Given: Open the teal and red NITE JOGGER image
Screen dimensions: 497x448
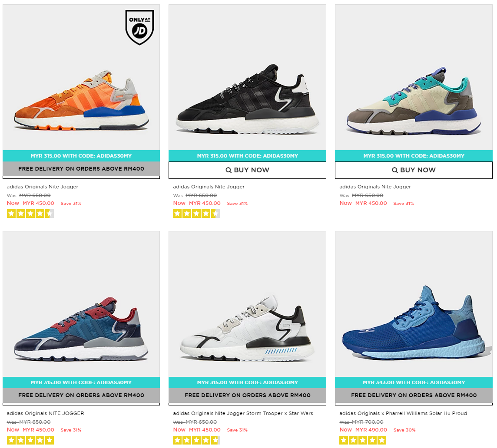Looking at the screenshot, I should pyautogui.click(x=81, y=304).
